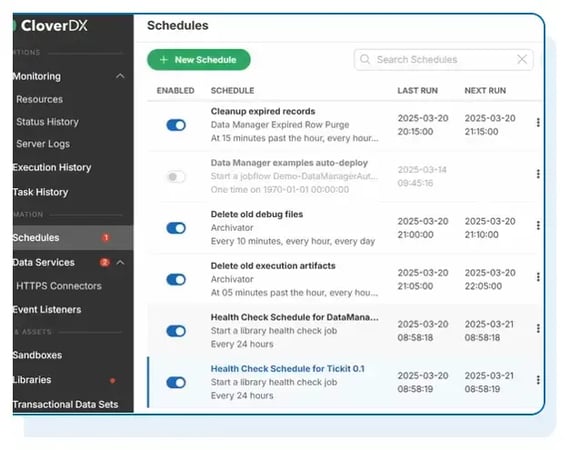Viewport: 570px width, 450px height.
Task: Toggle Delete old execution artifacts schedule
Action: (x=176, y=280)
